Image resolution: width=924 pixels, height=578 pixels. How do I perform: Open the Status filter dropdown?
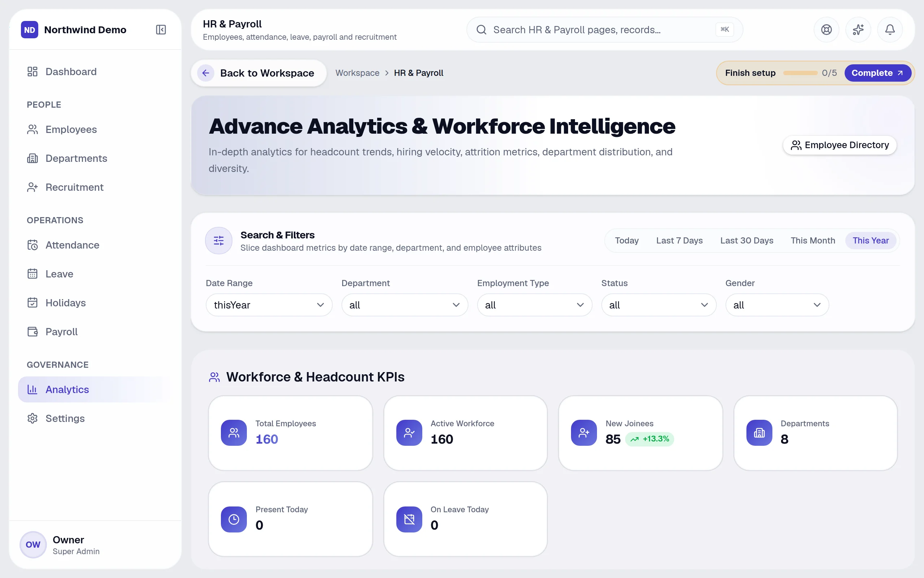point(658,305)
